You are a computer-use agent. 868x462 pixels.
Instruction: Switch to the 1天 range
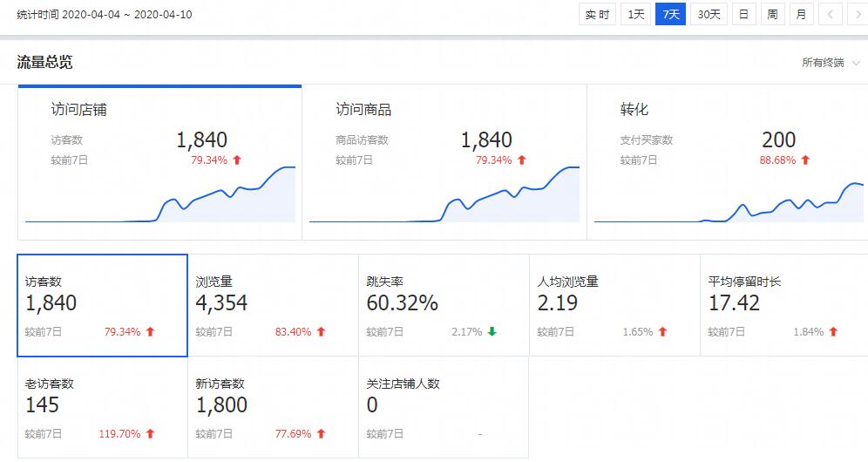pos(635,15)
